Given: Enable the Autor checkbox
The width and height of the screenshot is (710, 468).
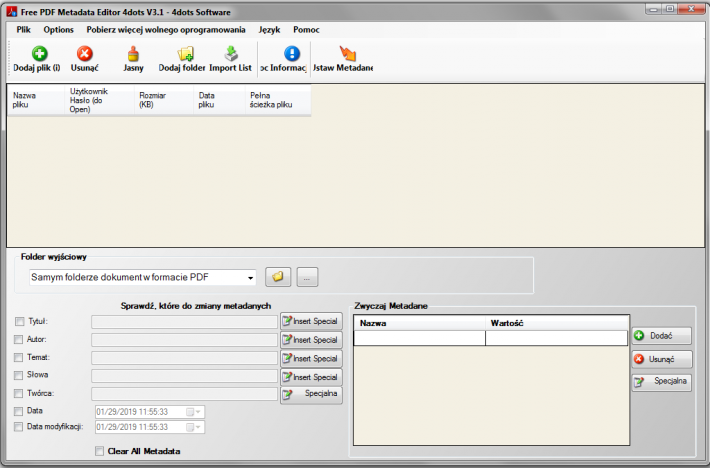Looking at the screenshot, I should click(x=18, y=339).
